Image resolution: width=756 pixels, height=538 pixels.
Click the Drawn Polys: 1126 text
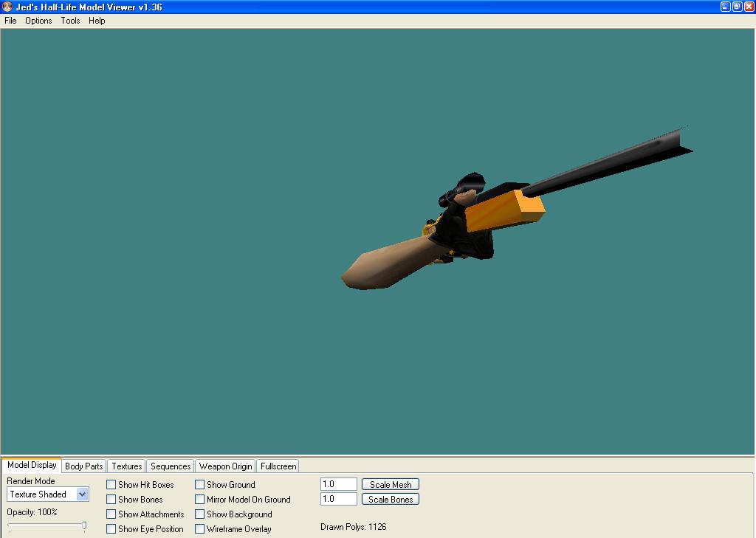tap(354, 527)
